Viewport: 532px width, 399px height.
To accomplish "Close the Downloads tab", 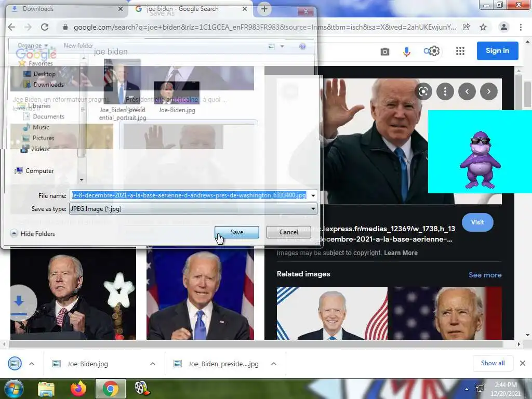I will click(120, 9).
